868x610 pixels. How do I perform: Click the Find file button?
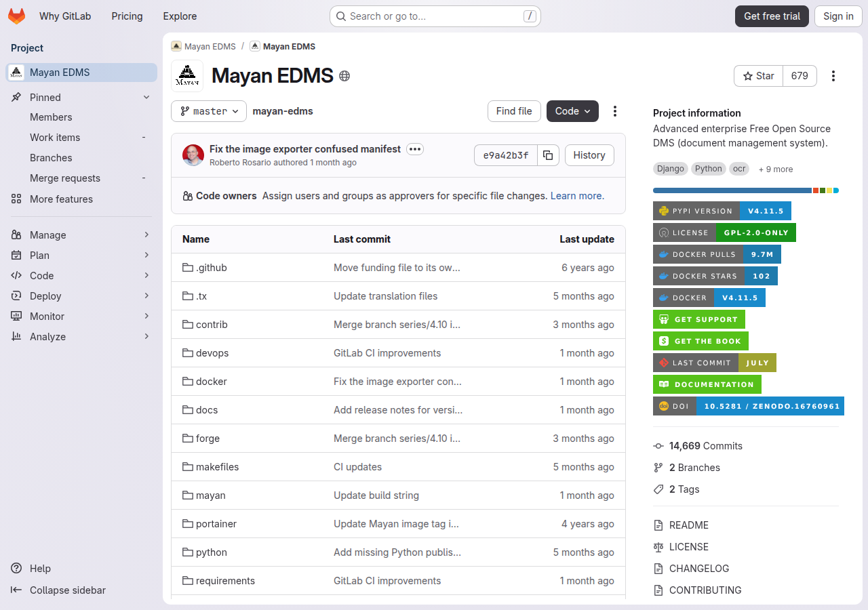pyautogui.click(x=514, y=111)
